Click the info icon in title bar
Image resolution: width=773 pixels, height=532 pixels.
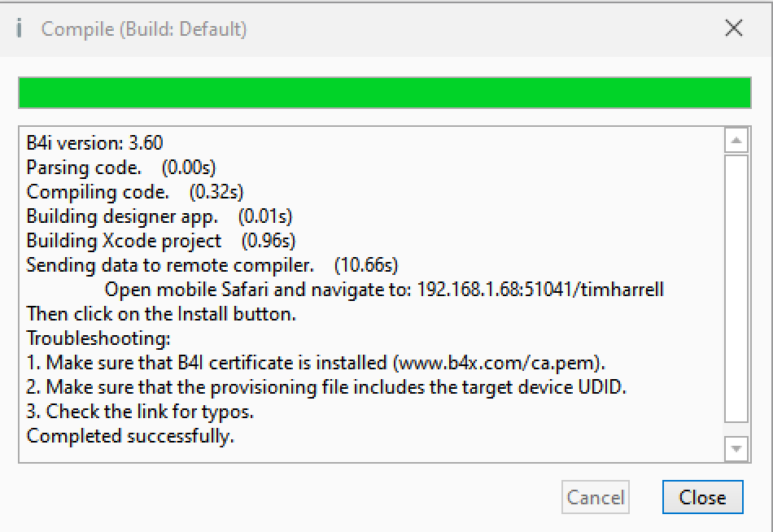[20, 29]
